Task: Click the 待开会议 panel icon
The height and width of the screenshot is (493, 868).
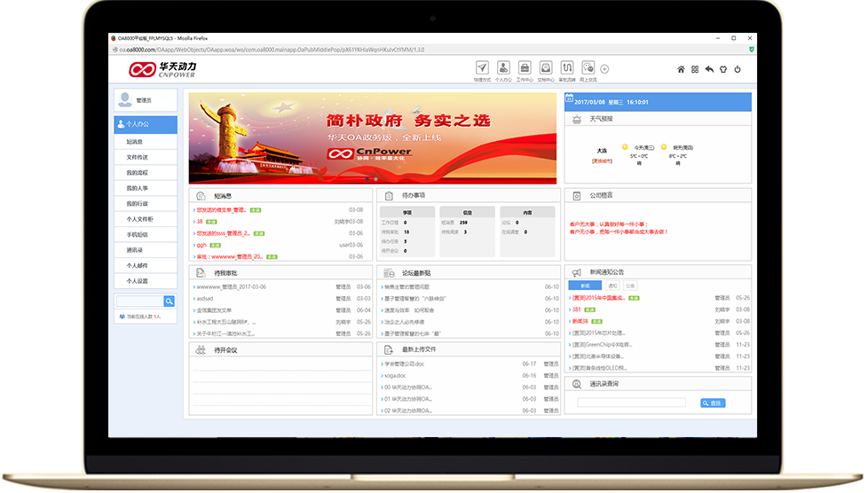Action: coord(201,349)
